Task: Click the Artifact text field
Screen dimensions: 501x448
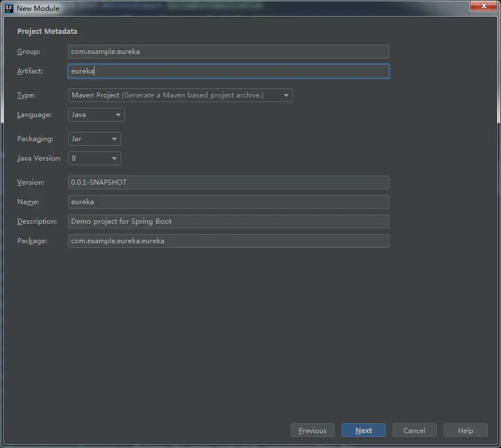Action: coord(229,71)
